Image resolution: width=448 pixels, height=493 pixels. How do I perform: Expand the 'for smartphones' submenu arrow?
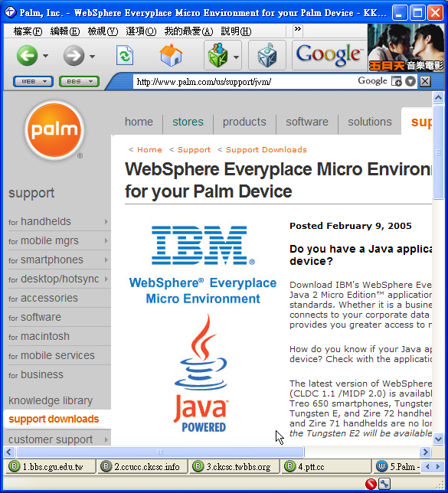coord(106,260)
